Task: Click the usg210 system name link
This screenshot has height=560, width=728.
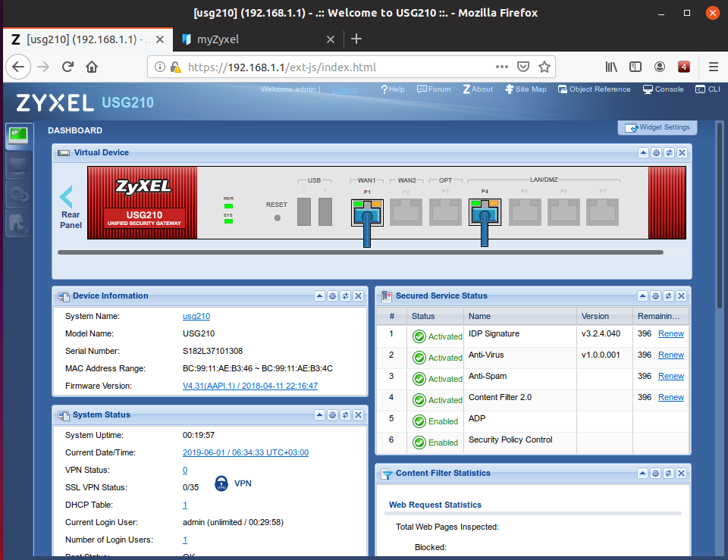Action: tap(196, 316)
